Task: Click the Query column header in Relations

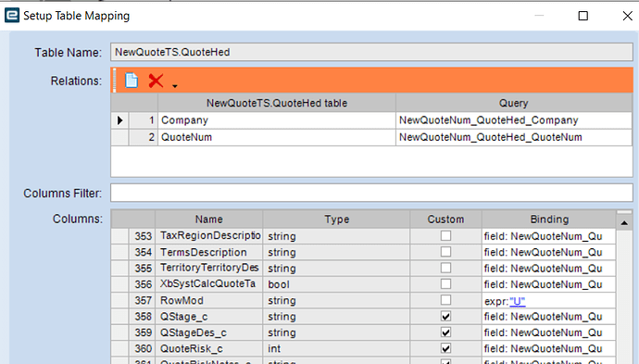Action: [513, 103]
